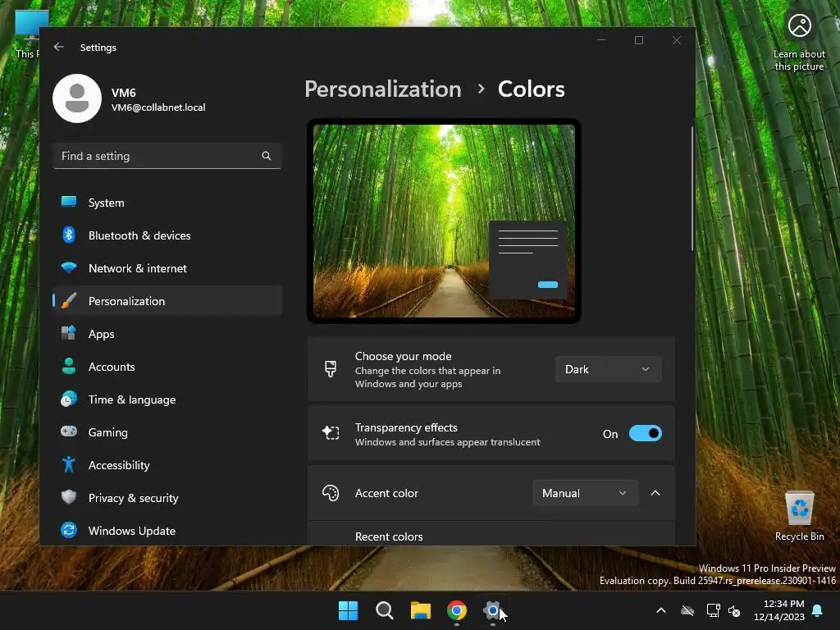This screenshot has height=630, width=840.
Task: Open Bluetooth & devices settings
Action: (x=167, y=235)
